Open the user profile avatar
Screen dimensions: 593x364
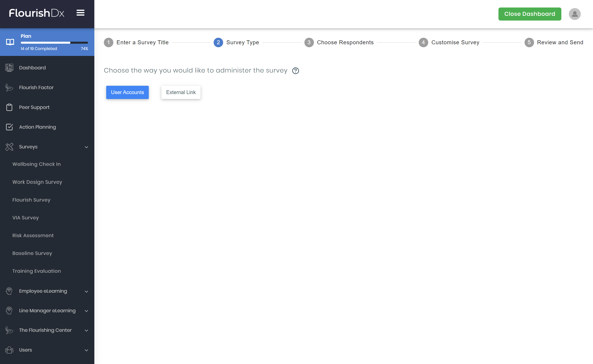tap(574, 14)
